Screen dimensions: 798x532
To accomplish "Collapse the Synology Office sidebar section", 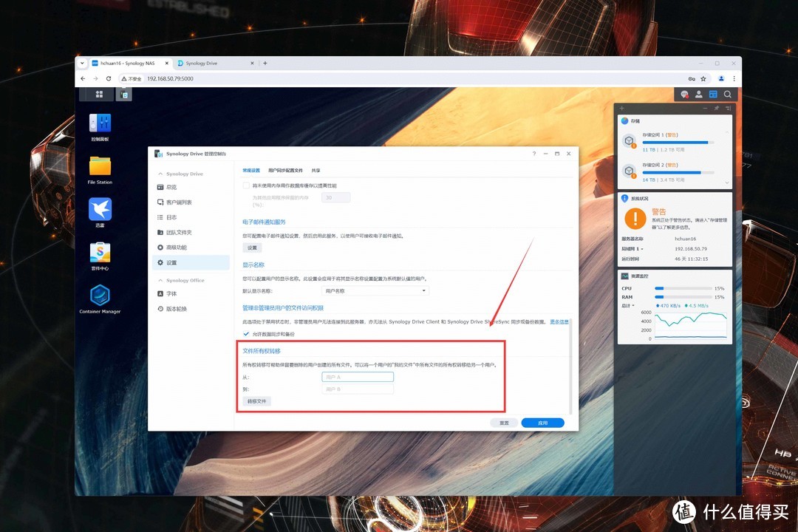I will click(160, 281).
